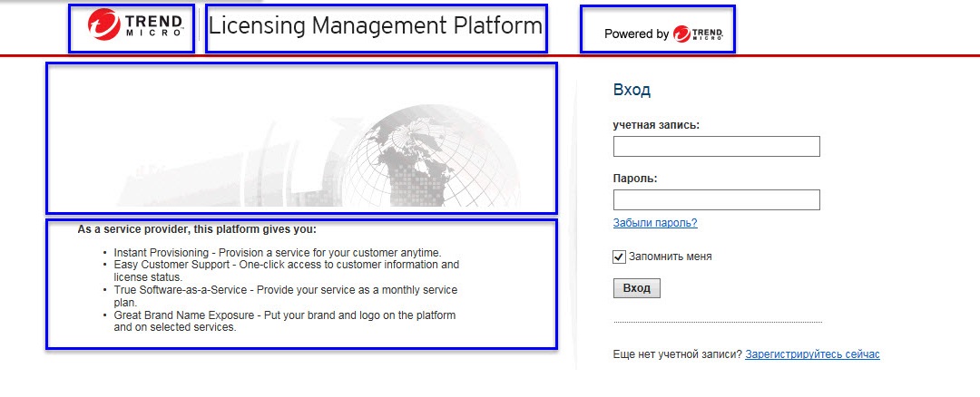Image resolution: width=980 pixels, height=397 pixels.
Task: Click the globe banner image
Action: pyautogui.click(x=301, y=138)
